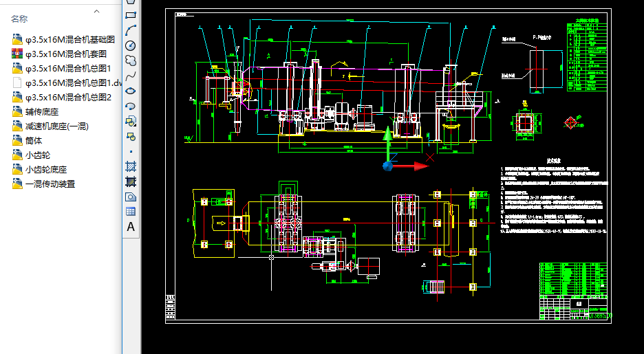Select the Multiline Text tool
Screen dimensions: 644x354
pos(131,227)
